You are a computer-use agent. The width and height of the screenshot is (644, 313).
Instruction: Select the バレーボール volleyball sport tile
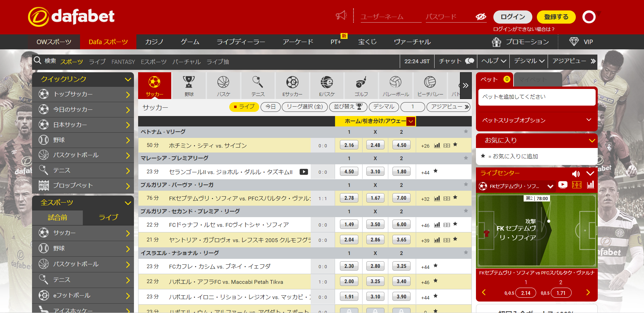pyautogui.click(x=396, y=85)
